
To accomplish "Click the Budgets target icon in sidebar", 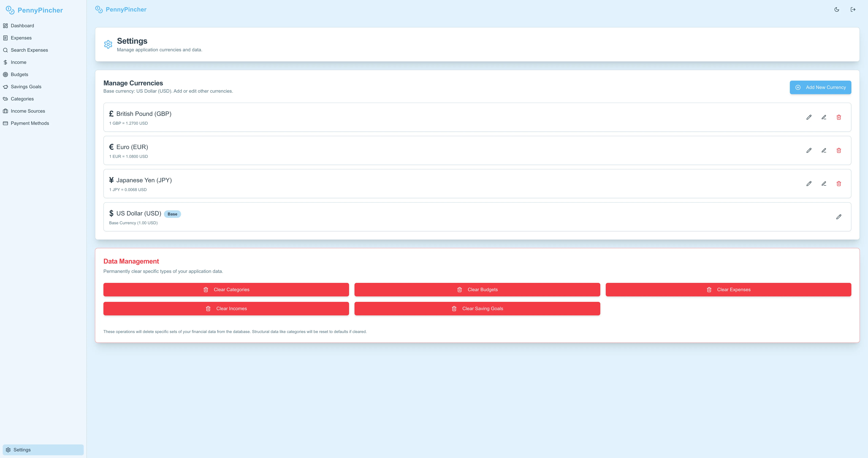I will [x=5, y=74].
